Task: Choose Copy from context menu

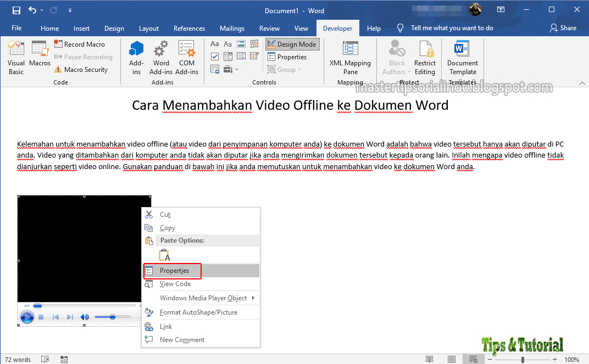Action: pyautogui.click(x=201, y=228)
